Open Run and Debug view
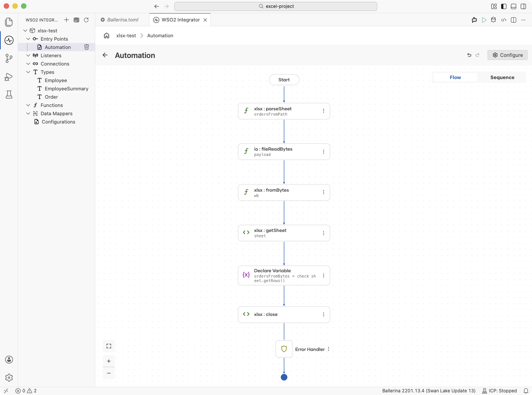Screen dimensions: 532x395 (x=9, y=77)
